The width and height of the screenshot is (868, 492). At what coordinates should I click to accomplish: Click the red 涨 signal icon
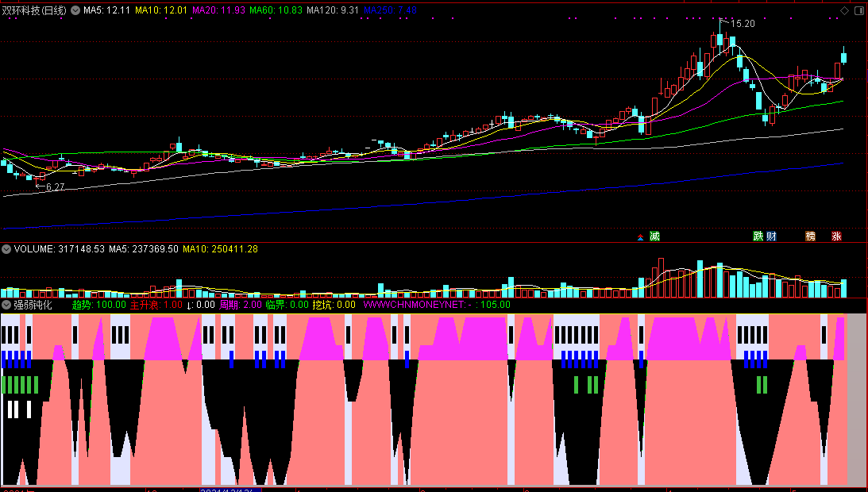click(836, 236)
